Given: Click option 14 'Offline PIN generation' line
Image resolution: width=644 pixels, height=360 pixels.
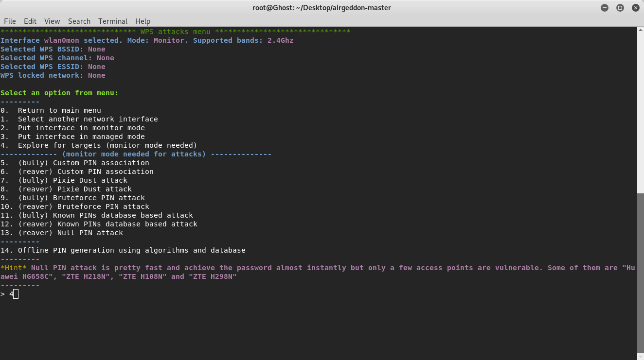Looking at the screenshot, I should 123,250.
